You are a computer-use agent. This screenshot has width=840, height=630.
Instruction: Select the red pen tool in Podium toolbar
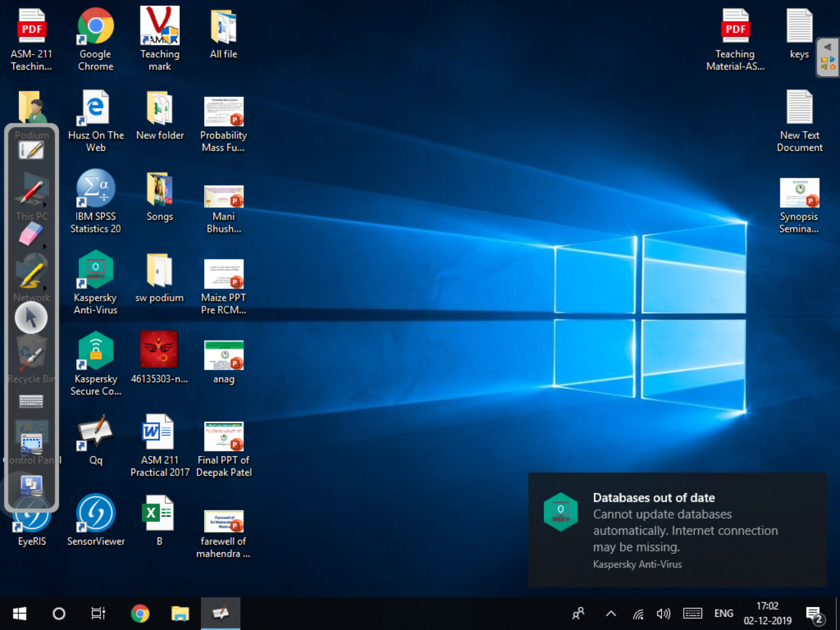31,192
